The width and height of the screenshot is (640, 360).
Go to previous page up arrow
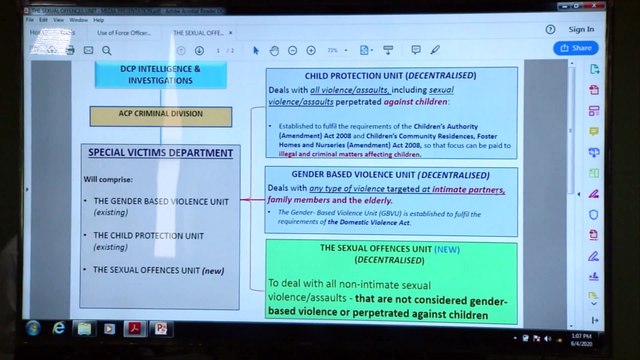[x=181, y=50]
